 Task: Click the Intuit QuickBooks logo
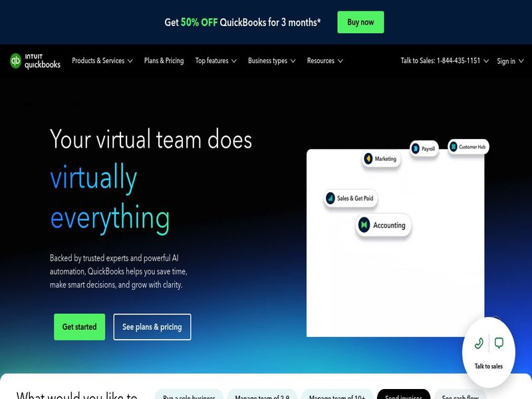point(35,61)
